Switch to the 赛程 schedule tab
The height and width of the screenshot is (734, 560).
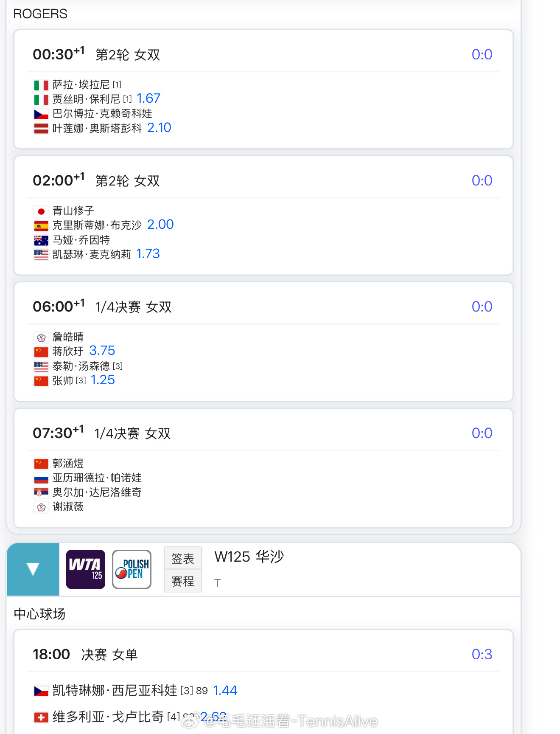click(183, 581)
